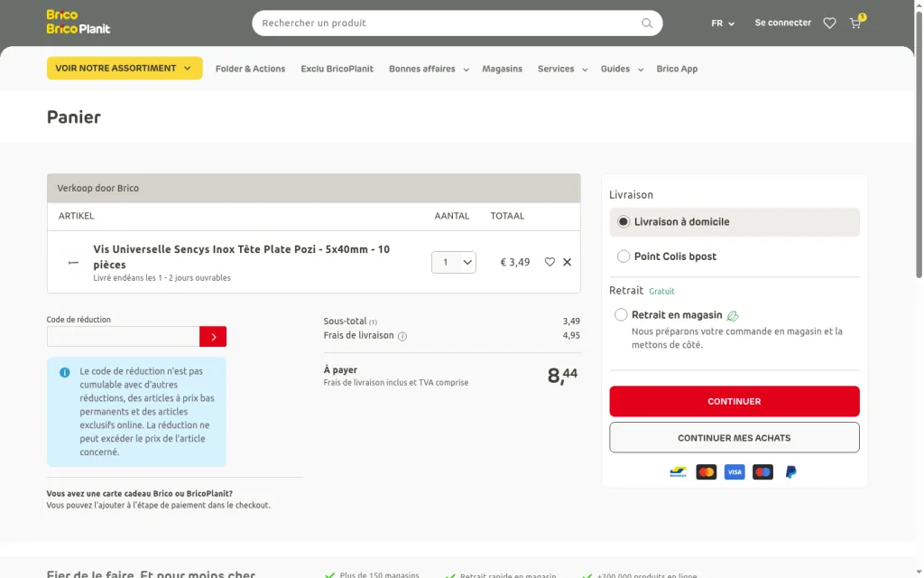Click the red Continuer button

pos(735,401)
